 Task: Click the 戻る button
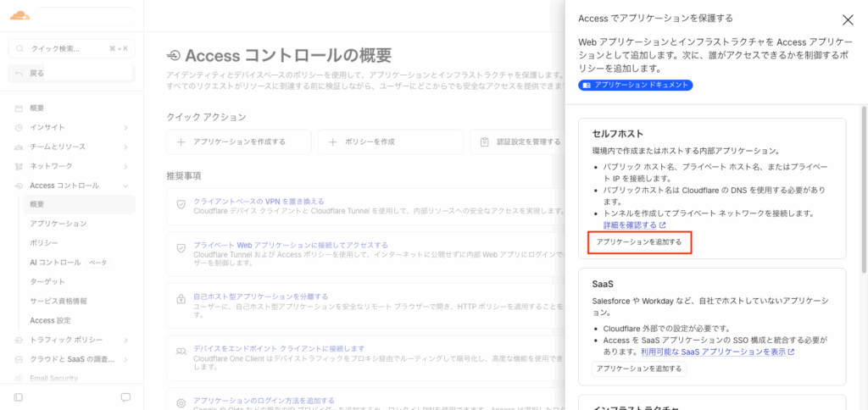pyautogui.click(x=72, y=73)
